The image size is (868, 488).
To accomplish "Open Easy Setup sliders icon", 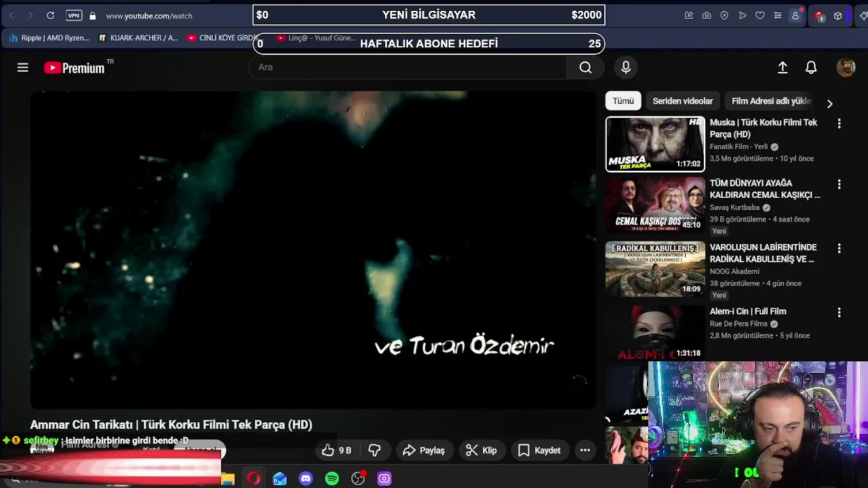I will point(778,16).
